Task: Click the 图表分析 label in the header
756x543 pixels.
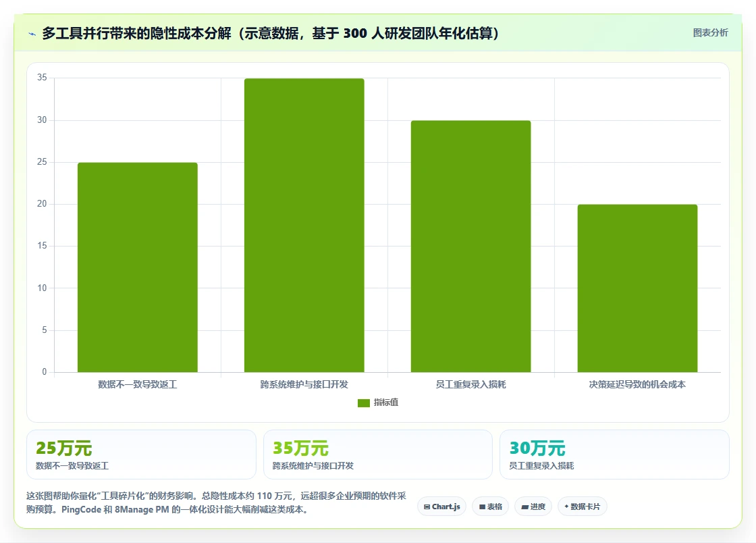Action: point(710,33)
